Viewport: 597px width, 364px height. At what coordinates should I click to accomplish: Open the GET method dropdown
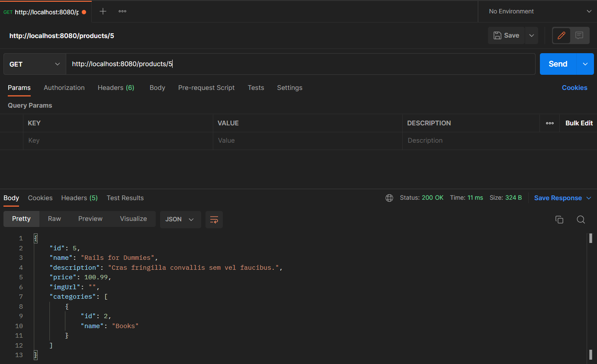(34, 64)
